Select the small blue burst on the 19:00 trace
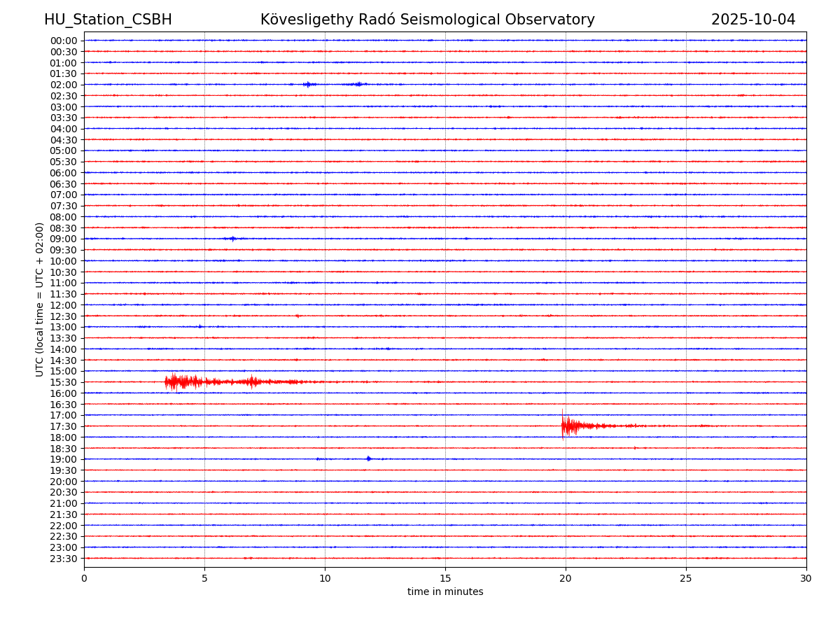The width and height of the screenshot is (840, 630). pos(369,458)
